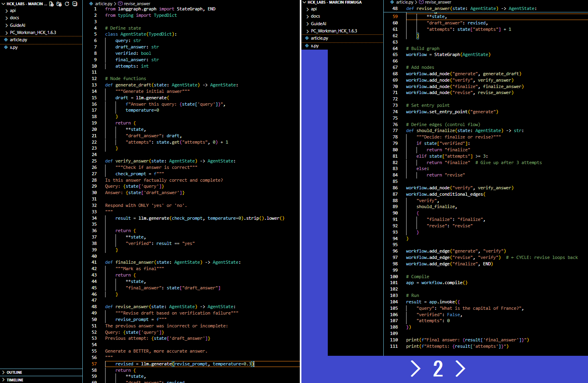Click '# Node functions' comment on line 12
This screenshot has height=383, width=588.
click(x=126, y=78)
